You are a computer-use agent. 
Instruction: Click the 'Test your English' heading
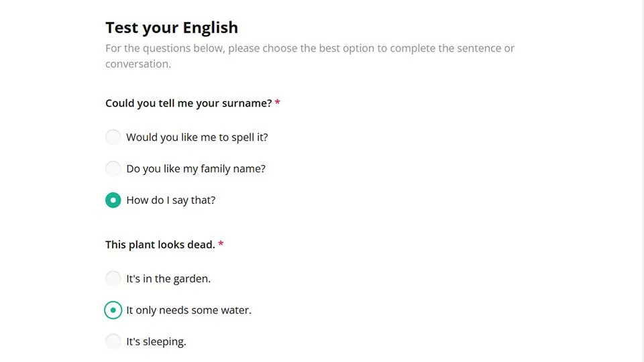tap(172, 27)
